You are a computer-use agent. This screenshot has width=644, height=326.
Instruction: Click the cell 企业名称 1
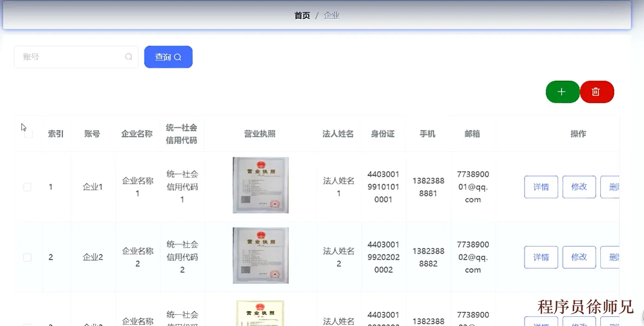pos(138,187)
